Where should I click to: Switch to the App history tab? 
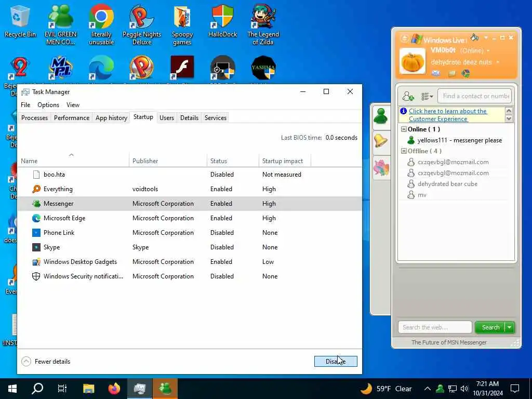point(111,118)
